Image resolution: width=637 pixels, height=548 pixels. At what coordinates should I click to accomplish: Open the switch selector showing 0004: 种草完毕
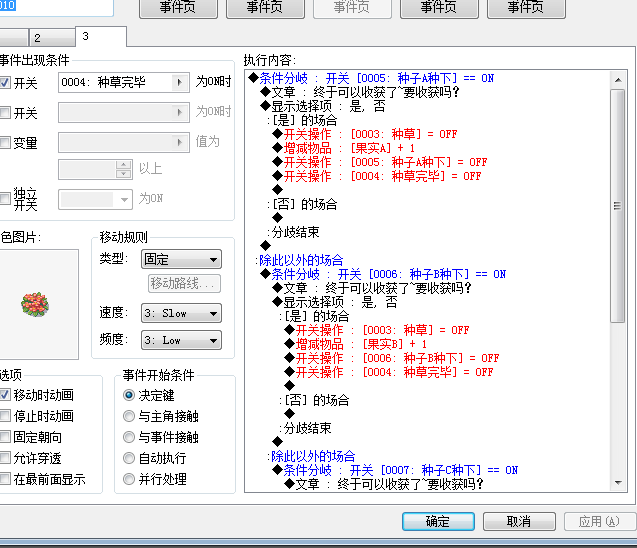coord(124,82)
